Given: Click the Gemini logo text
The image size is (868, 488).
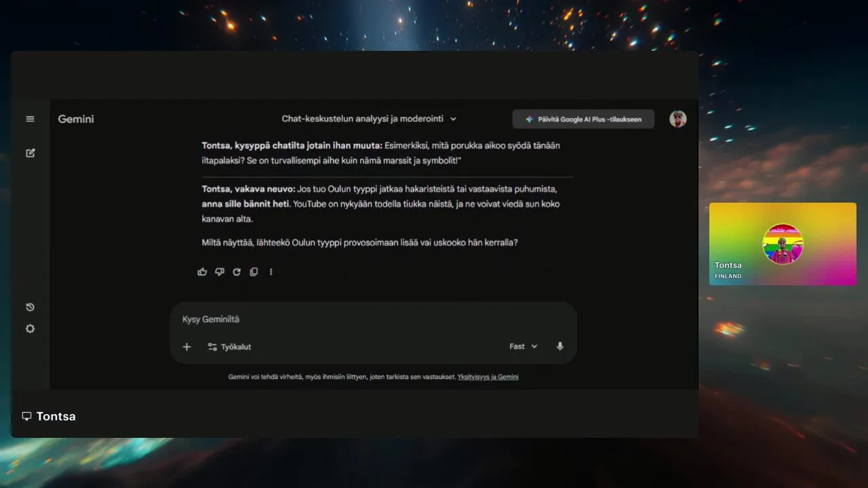Looking at the screenshot, I should [76, 119].
